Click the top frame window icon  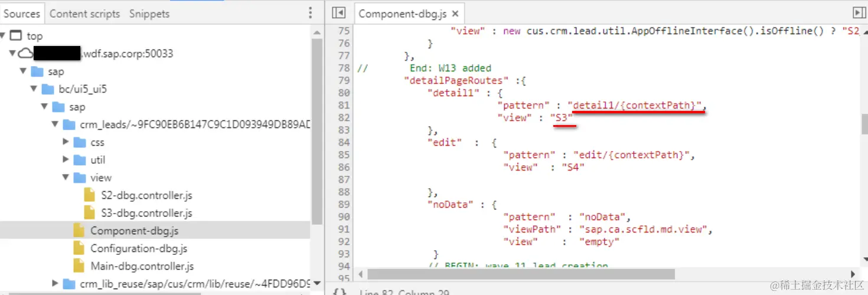[x=16, y=36]
